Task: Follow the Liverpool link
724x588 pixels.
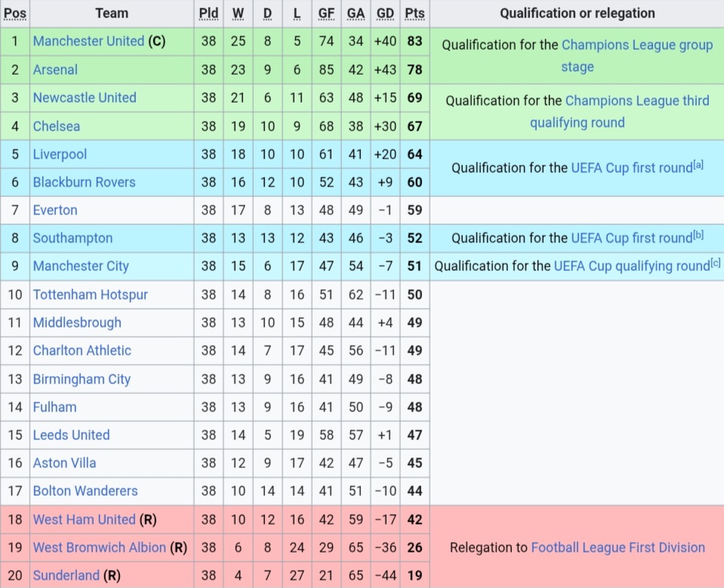Action: click(60, 154)
